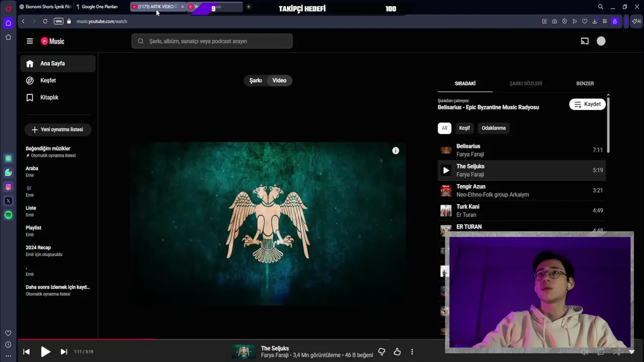Open the YouTube Music hamburger menu

click(30, 41)
